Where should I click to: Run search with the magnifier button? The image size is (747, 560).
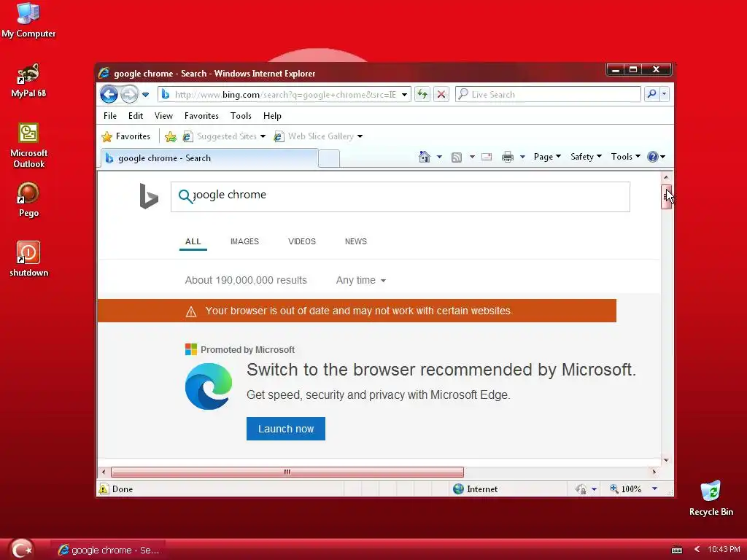[651, 94]
